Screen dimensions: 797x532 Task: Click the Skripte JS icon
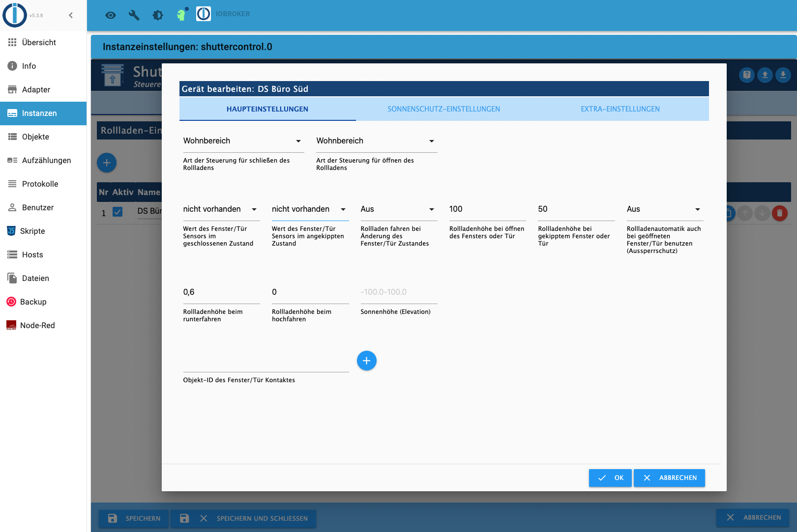(x=11, y=231)
